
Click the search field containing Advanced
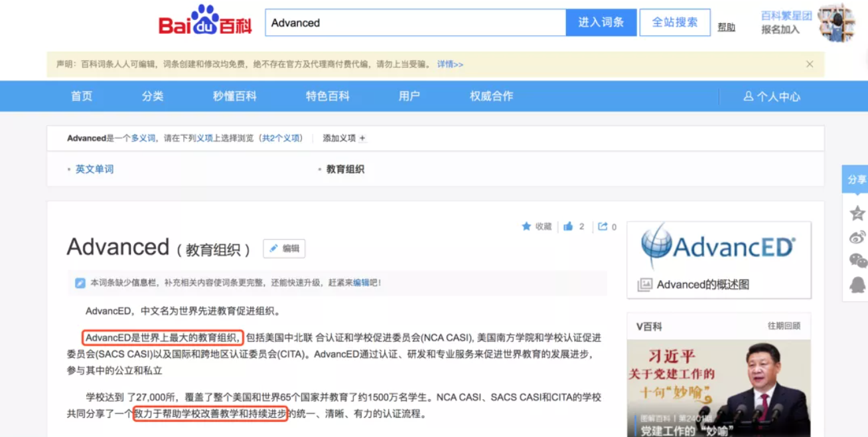tap(415, 23)
